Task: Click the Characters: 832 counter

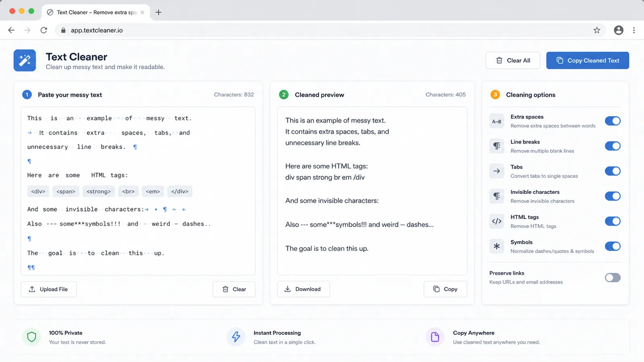Action: click(x=234, y=95)
